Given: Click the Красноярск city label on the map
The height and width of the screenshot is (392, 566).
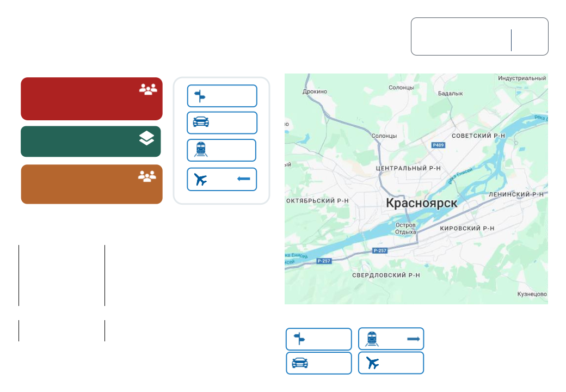Looking at the screenshot, I should click(x=421, y=203).
